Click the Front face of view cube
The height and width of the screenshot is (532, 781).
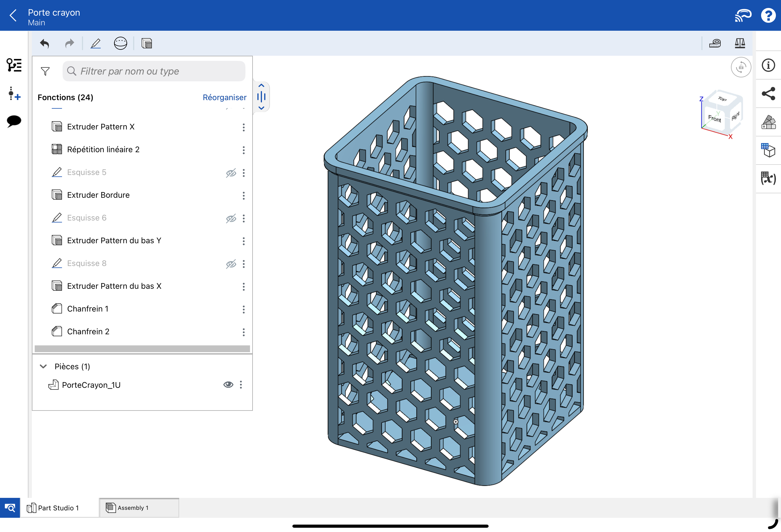[x=714, y=119]
